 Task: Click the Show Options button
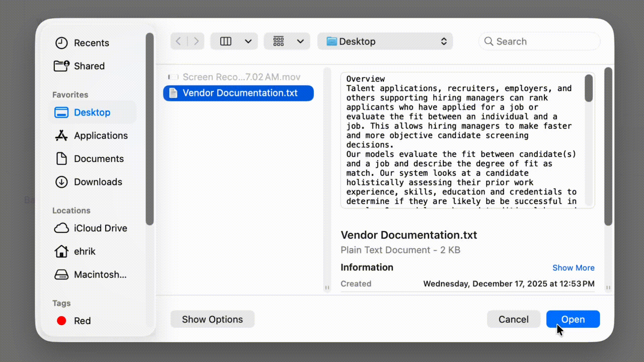[x=212, y=319]
